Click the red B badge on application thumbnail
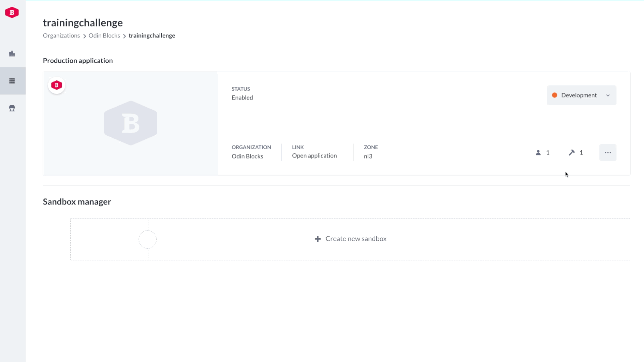Screen dimensions: 644x362 pos(57,85)
